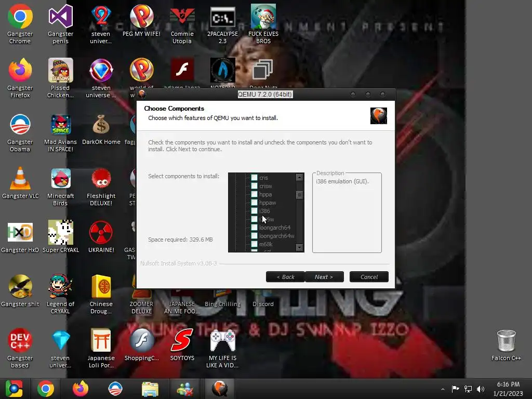Open Chrome from the taskbar
Screen dimensions: 532x399
click(46, 389)
